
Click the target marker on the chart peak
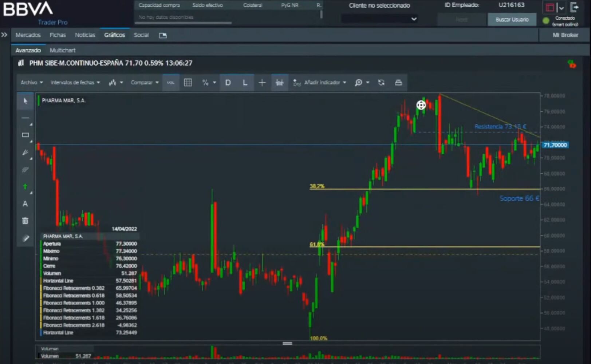(421, 105)
